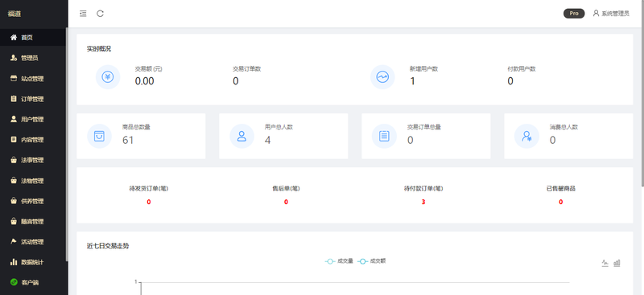Open the 随喜管理 menu
644x295 pixels.
click(x=33, y=221)
